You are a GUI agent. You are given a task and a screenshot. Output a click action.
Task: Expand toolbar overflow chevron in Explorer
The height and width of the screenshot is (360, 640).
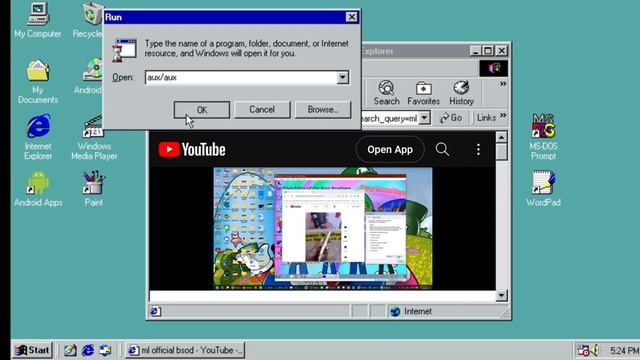coord(503,84)
